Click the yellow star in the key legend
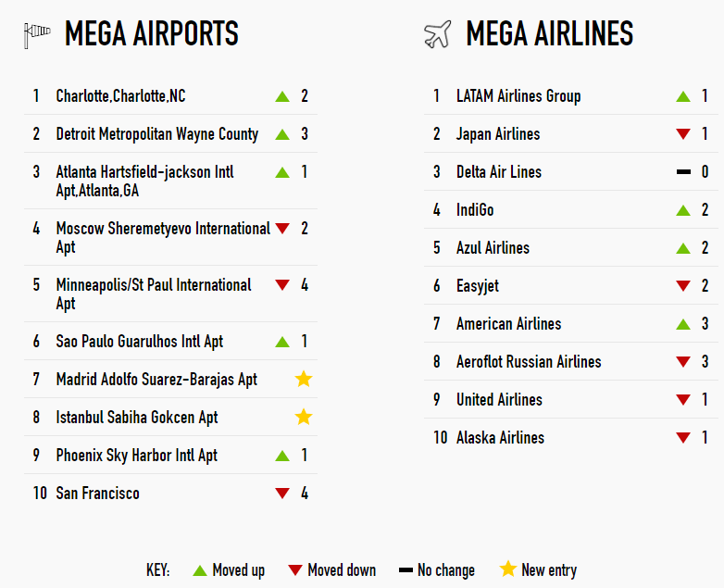This screenshot has height=588, width=724. click(x=508, y=569)
